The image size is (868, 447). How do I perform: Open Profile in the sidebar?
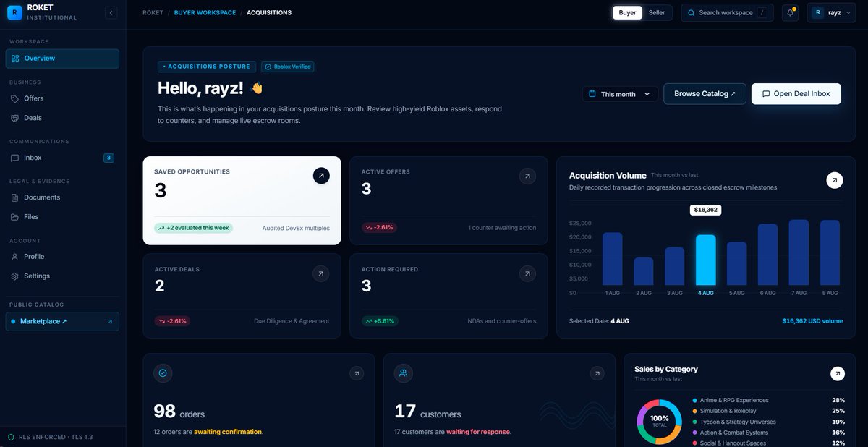click(x=62, y=257)
